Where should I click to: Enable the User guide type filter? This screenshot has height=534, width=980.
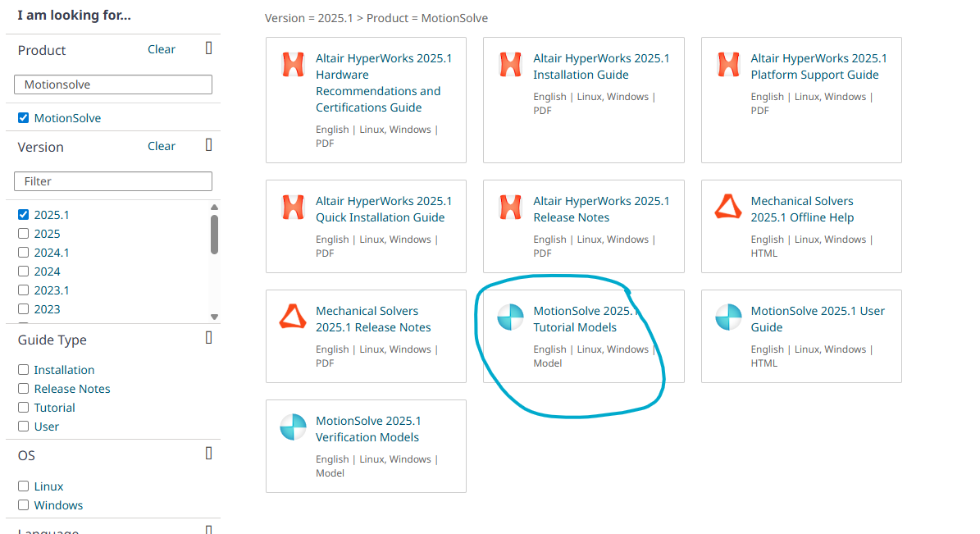coord(23,426)
